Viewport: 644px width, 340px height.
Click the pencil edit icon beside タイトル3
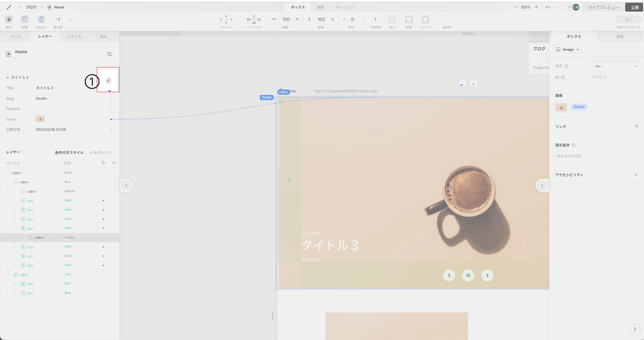(108, 80)
